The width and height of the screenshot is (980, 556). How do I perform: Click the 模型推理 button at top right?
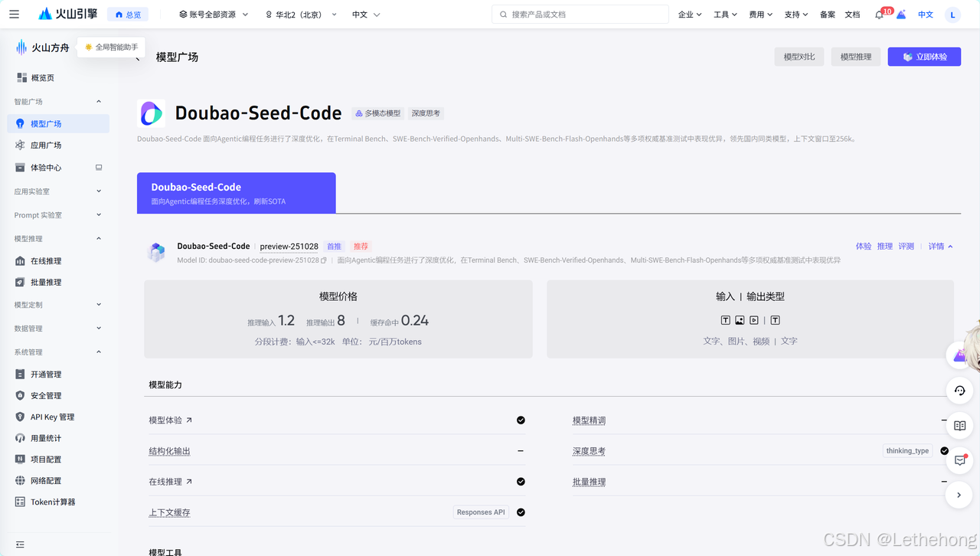coord(856,57)
